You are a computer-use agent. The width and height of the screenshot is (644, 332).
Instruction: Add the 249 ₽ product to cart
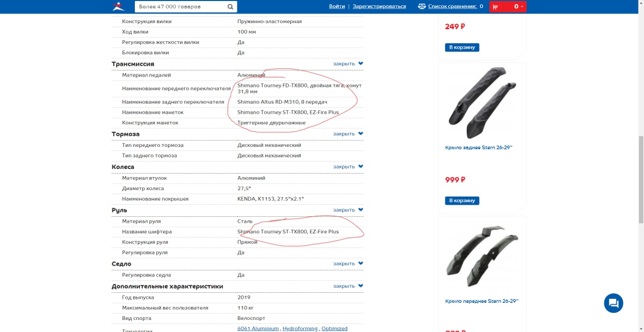tap(462, 47)
